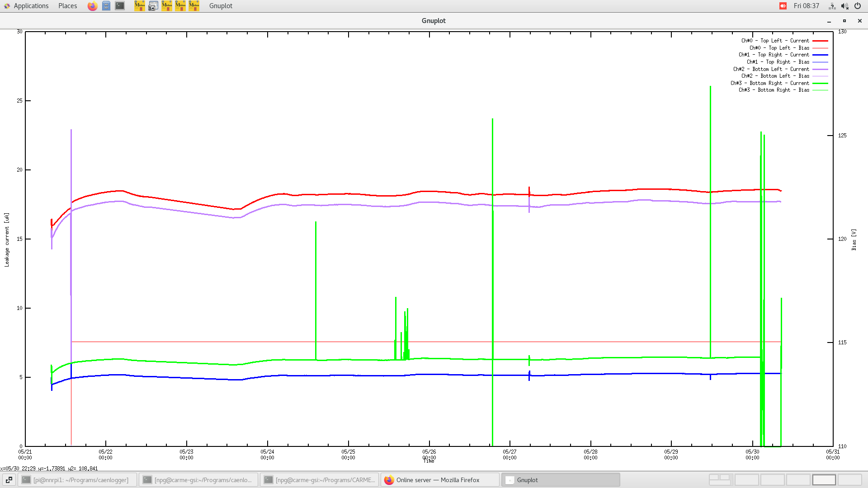This screenshot has width=868, height=488.
Task: Switch to npg@carme-gsi Programs/CARME terminal window
Action: (x=319, y=480)
